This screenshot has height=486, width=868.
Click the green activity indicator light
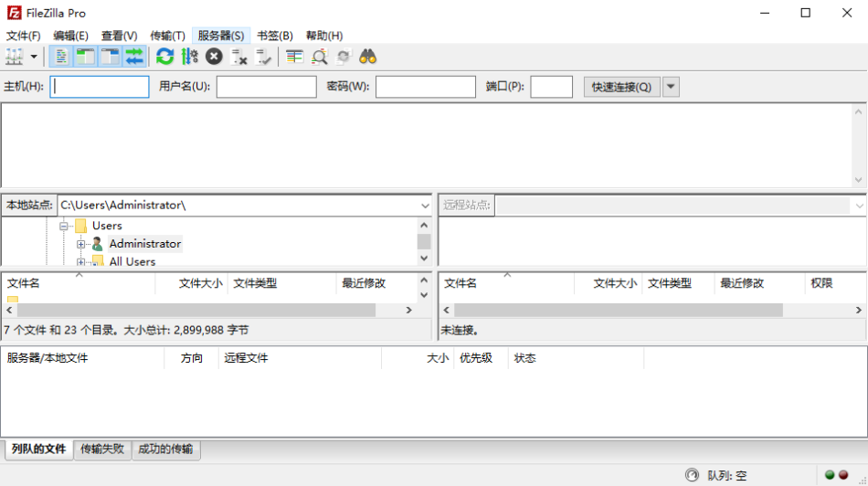pyautogui.click(x=830, y=475)
